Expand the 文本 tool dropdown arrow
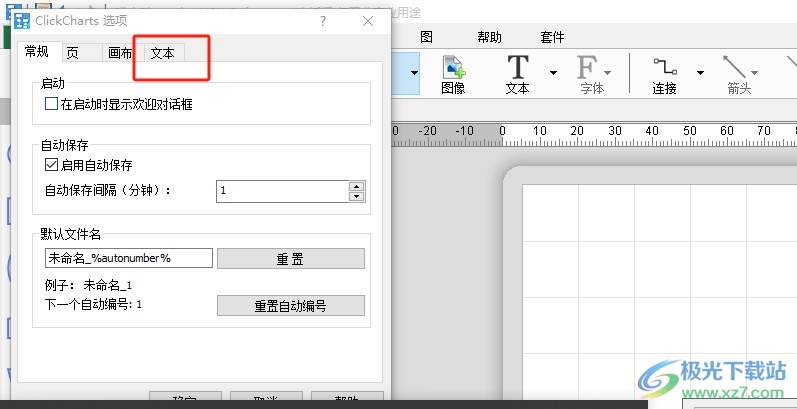Image resolution: width=797 pixels, height=409 pixels. point(553,73)
